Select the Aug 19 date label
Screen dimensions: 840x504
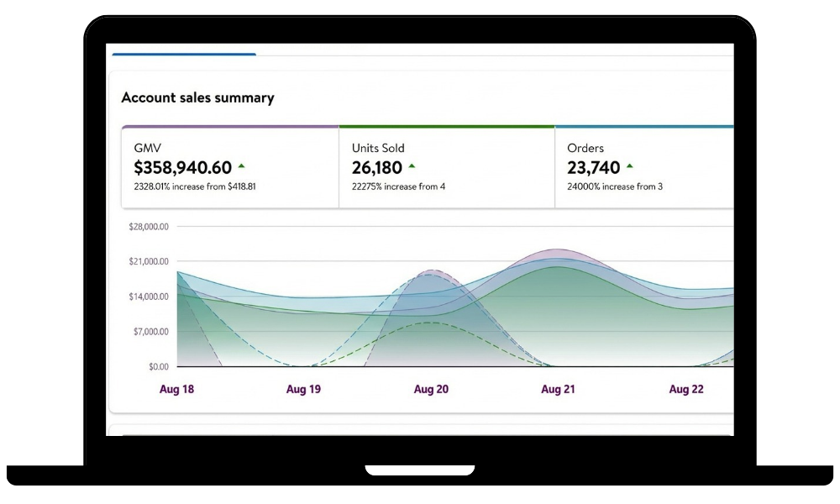303,390
